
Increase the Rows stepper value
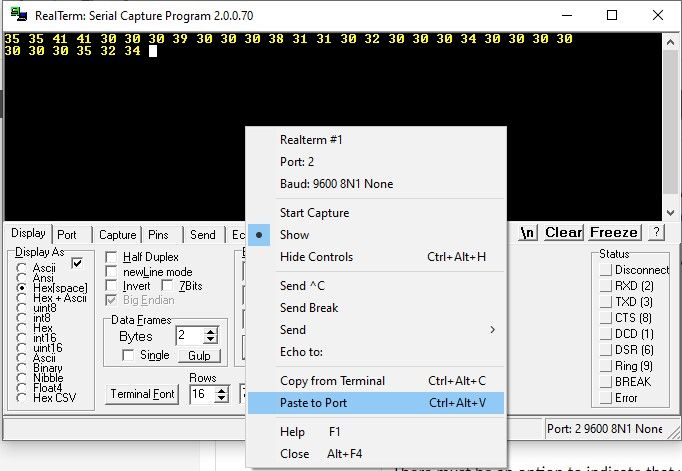(x=221, y=390)
